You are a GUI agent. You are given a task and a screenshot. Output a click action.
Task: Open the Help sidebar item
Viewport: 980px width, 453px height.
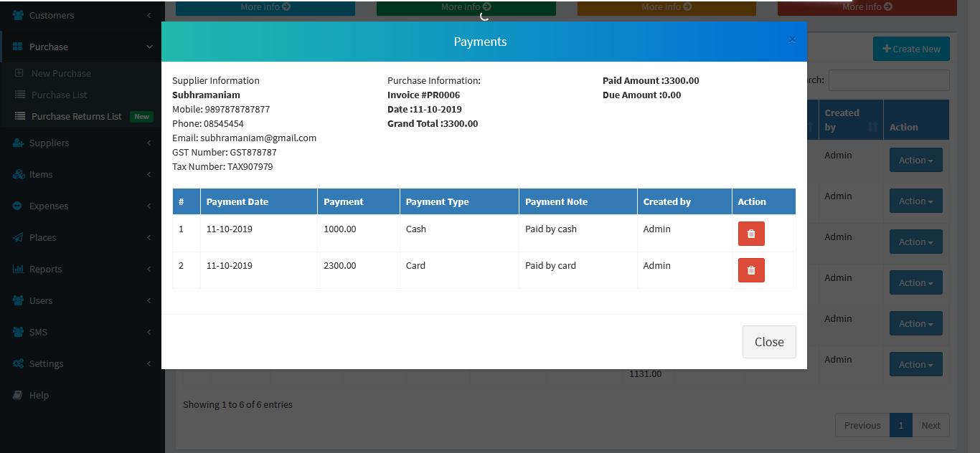coord(39,396)
